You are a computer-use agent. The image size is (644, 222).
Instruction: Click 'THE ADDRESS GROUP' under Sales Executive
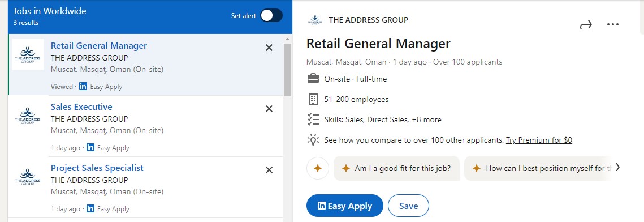point(89,119)
